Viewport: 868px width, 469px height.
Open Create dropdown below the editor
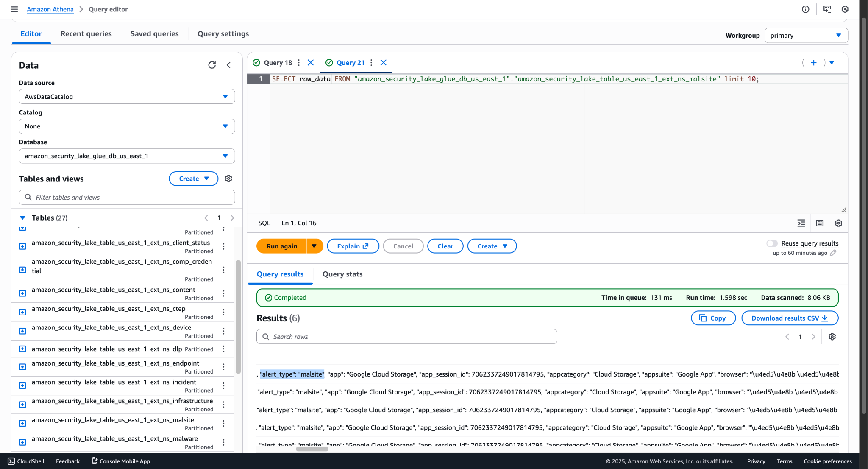[492, 246]
